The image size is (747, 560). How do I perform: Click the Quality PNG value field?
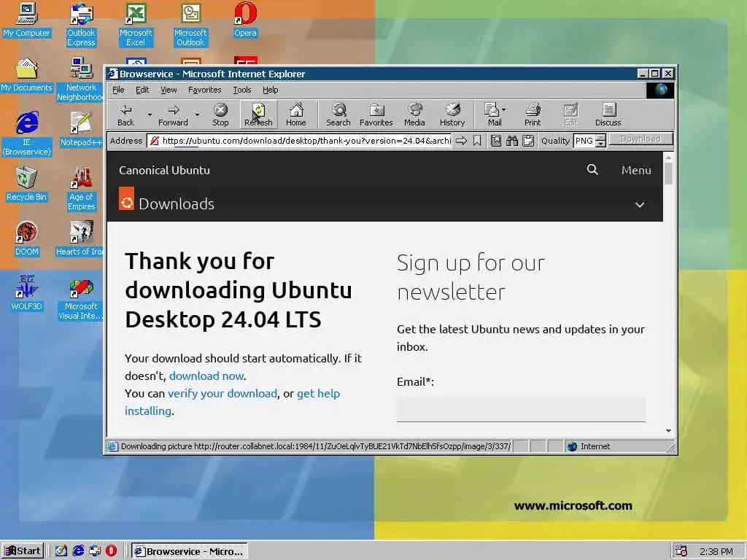tap(584, 141)
